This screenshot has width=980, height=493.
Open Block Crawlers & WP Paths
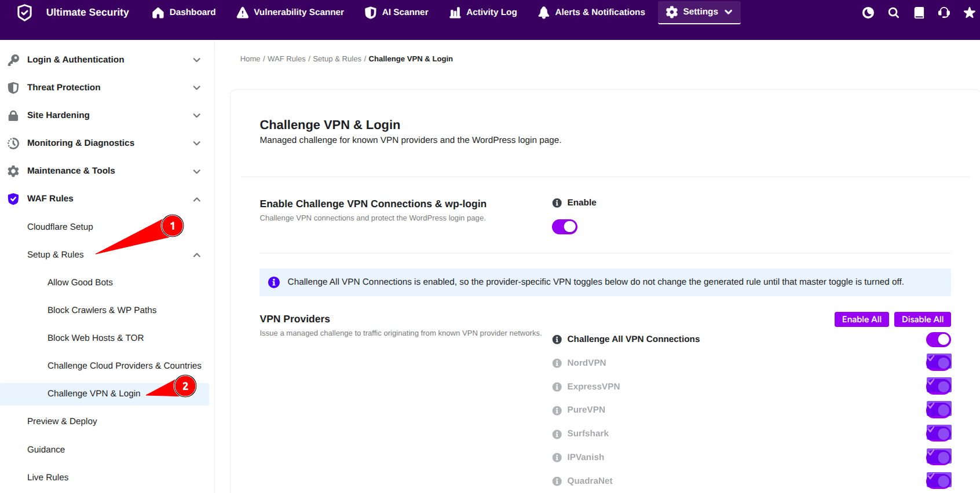tap(102, 310)
